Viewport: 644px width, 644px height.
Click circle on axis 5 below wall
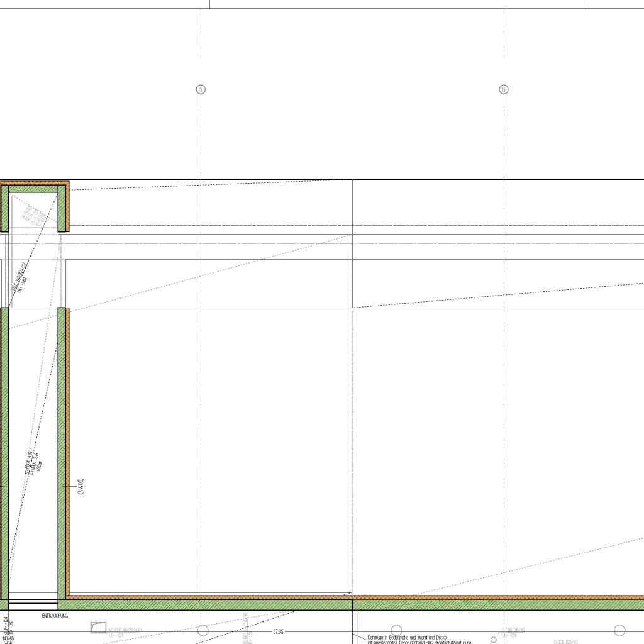tap(203, 630)
